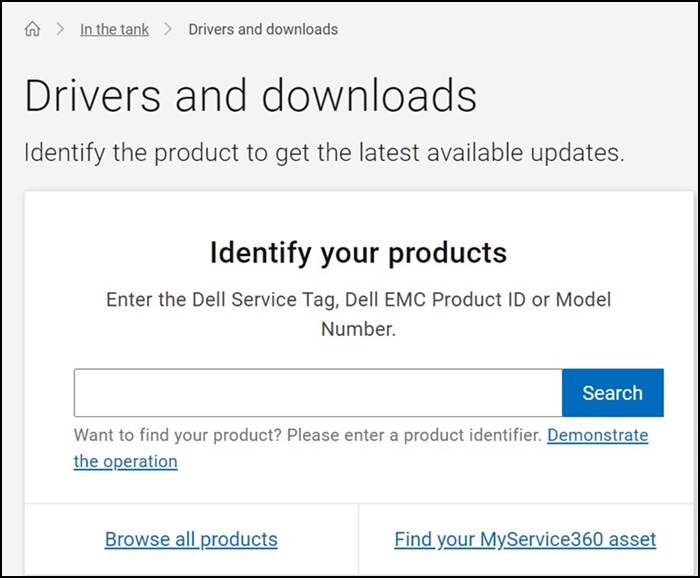
Task: Follow the "Browse all products" link
Action: pos(191,540)
